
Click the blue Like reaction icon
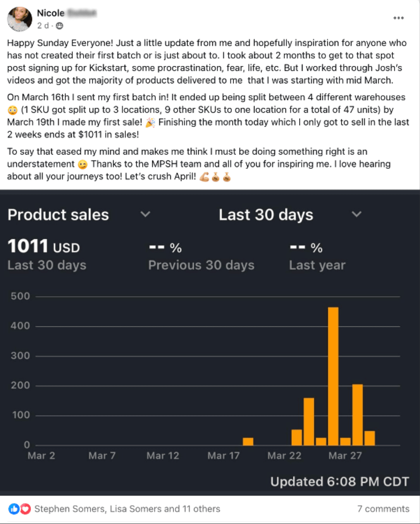(14, 509)
